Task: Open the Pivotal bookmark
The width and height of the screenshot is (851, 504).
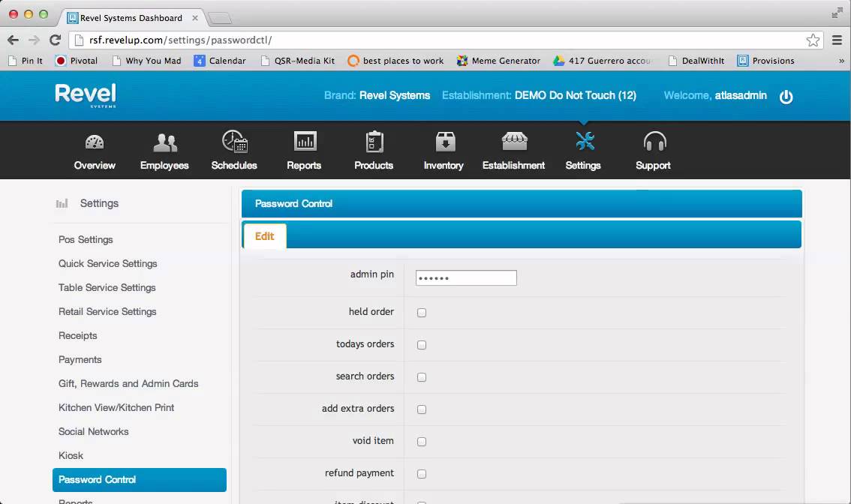Action: point(77,61)
